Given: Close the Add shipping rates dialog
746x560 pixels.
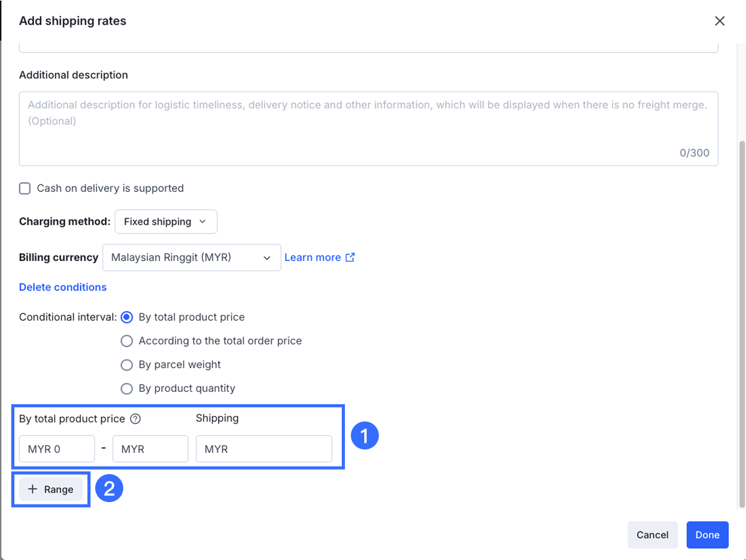Looking at the screenshot, I should [x=720, y=21].
